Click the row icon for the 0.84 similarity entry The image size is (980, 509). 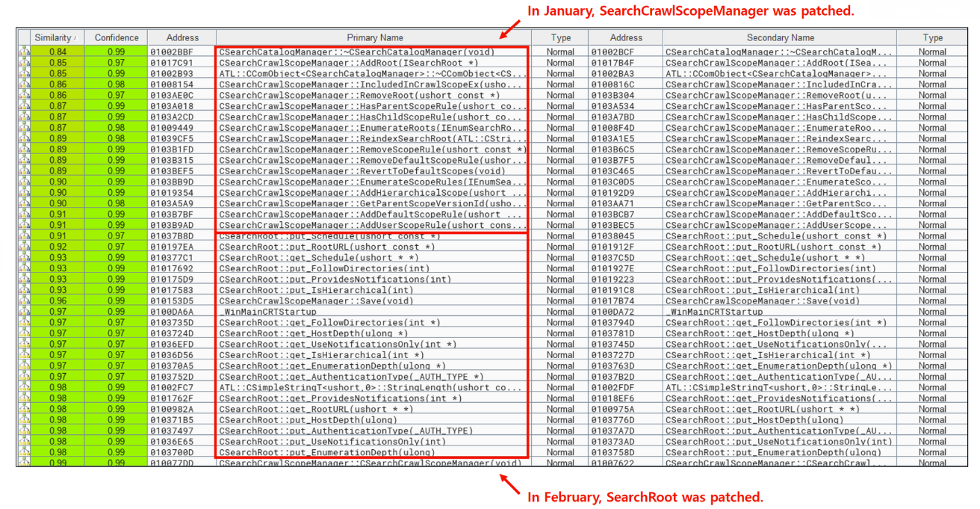(x=23, y=52)
